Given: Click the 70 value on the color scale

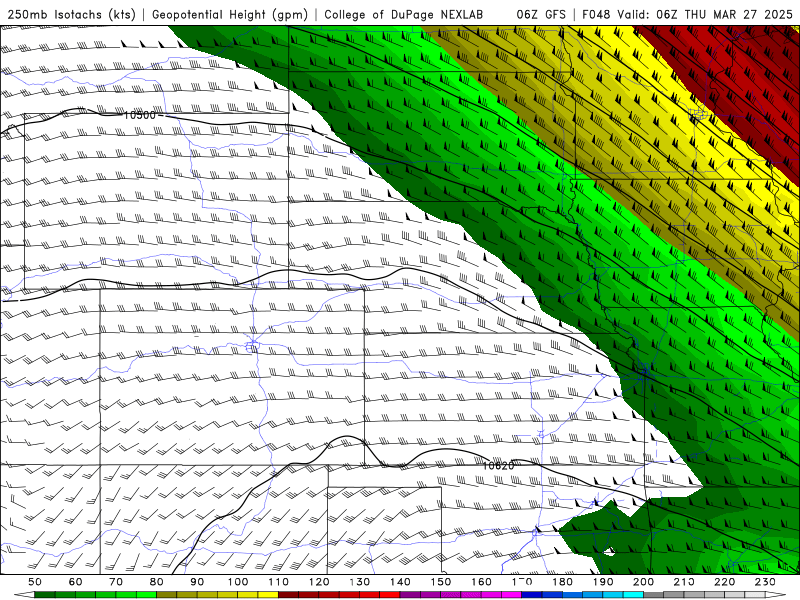Looking at the screenshot, I should (x=116, y=582).
